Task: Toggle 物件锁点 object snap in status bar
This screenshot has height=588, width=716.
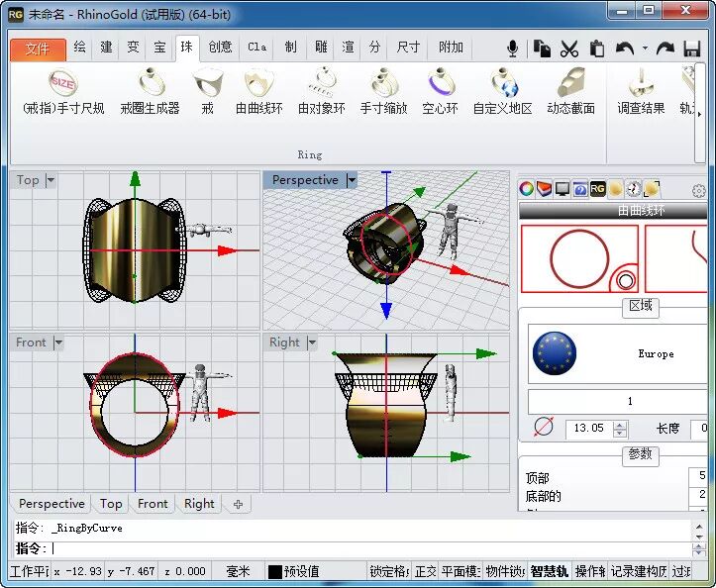Action: (x=505, y=571)
